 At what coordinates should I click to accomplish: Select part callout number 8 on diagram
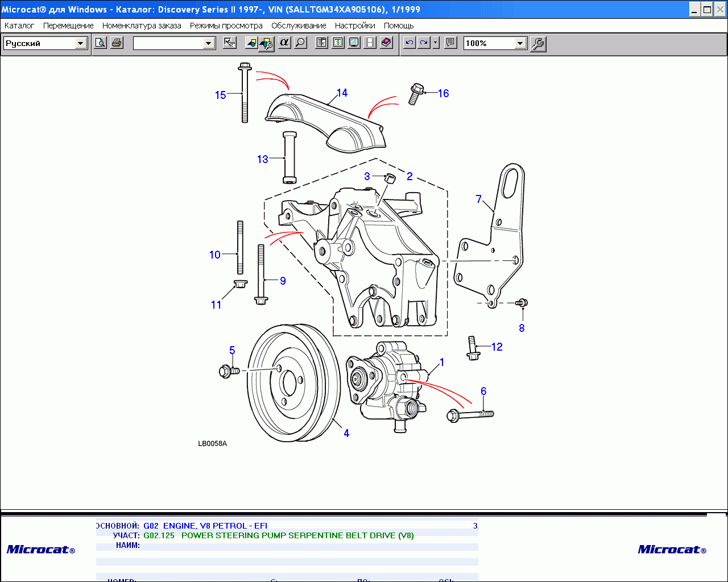(x=522, y=328)
